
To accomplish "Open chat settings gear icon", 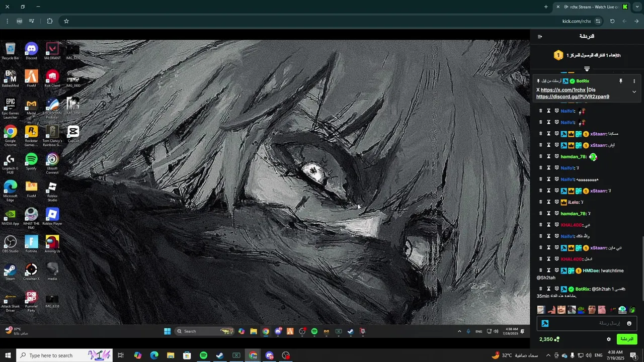I will [608, 339].
